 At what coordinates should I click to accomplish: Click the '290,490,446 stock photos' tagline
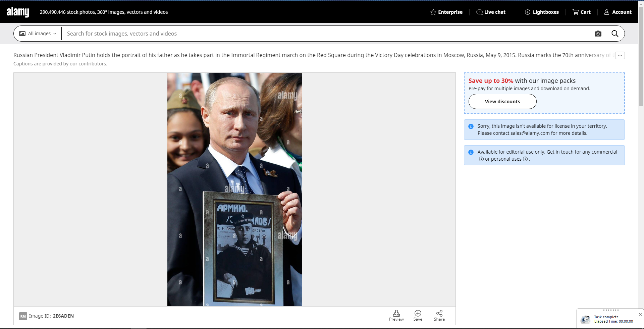click(104, 12)
